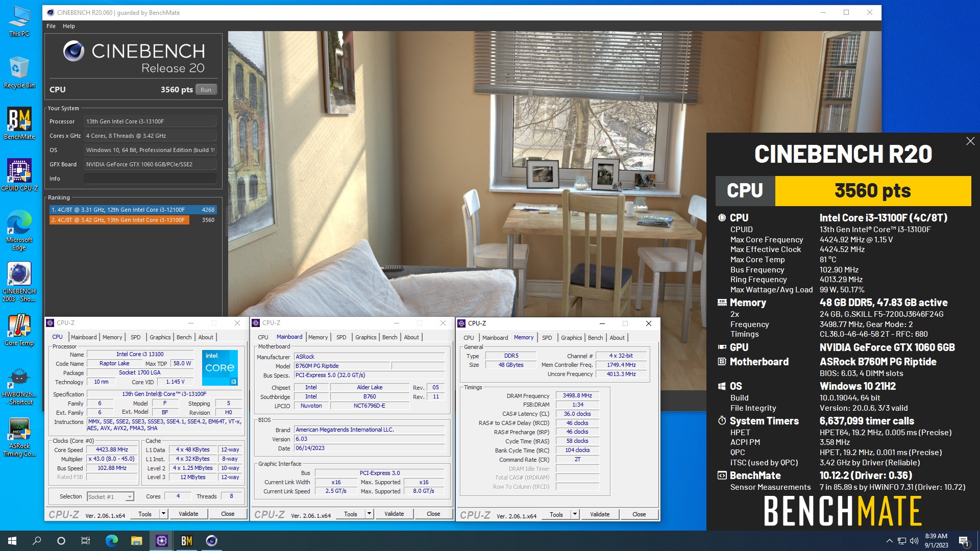Open Mainboard tab in left CPU-Z window
Image resolution: width=980 pixels, height=551 pixels.
[84, 337]
